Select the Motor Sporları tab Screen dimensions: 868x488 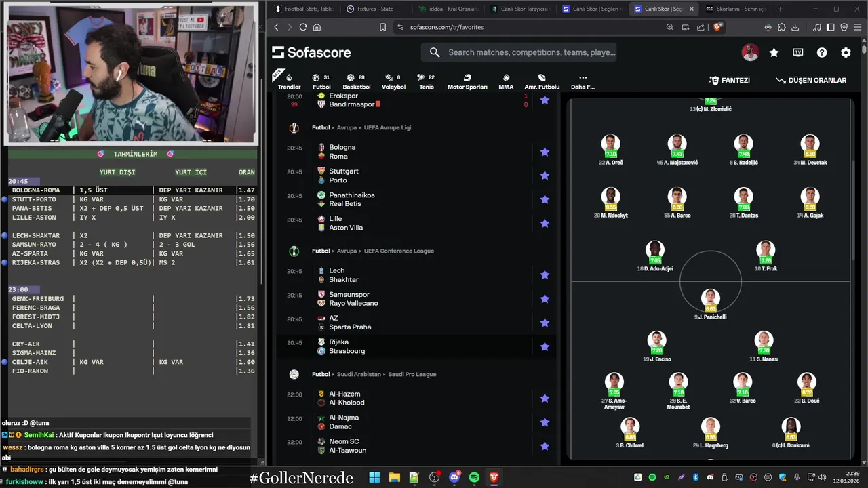467,81
